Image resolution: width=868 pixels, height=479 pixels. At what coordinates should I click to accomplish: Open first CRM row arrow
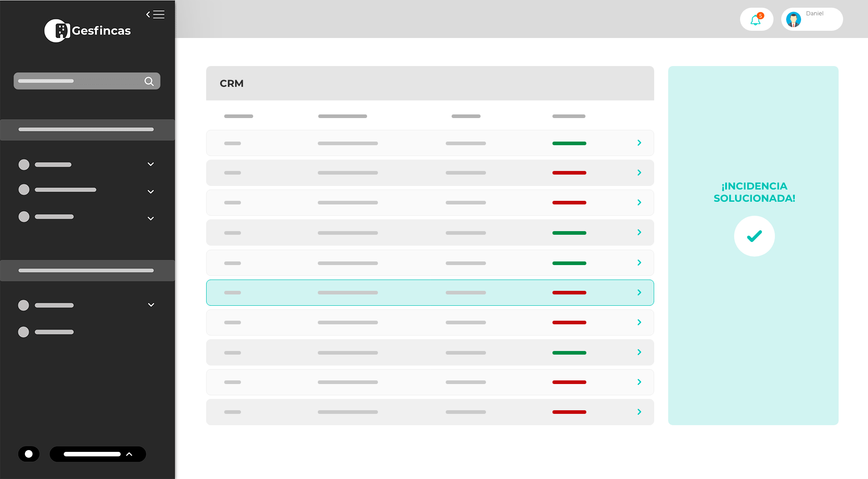click(x=639, y=143)
